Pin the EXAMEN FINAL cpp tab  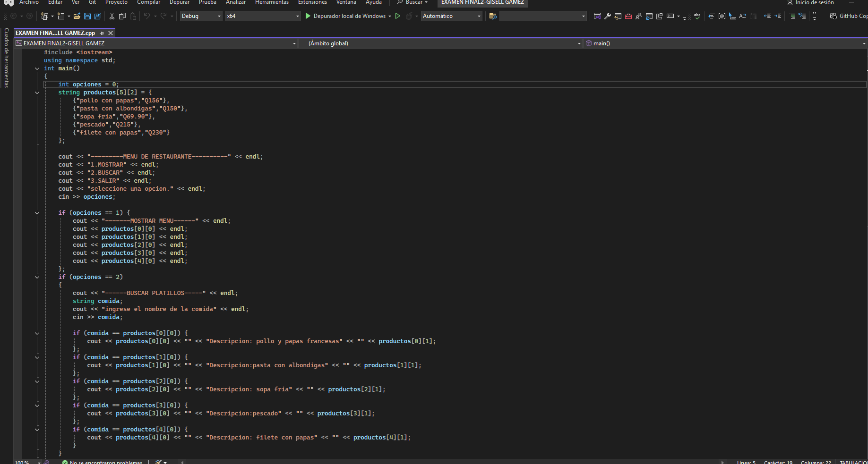click(x=102, y=33)
